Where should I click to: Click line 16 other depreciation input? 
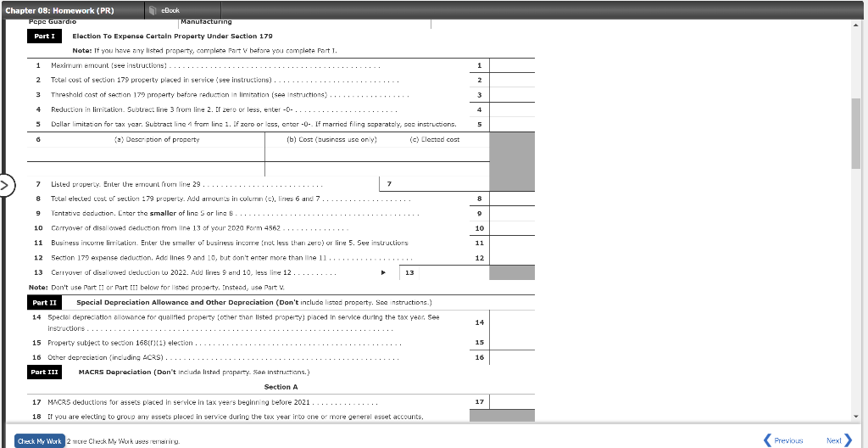[512, 357]
